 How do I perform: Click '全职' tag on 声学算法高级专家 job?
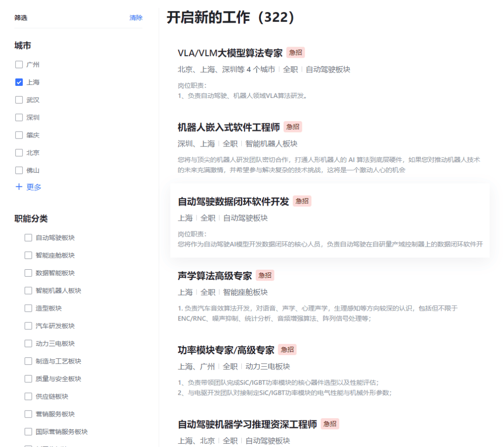point(208,292)
